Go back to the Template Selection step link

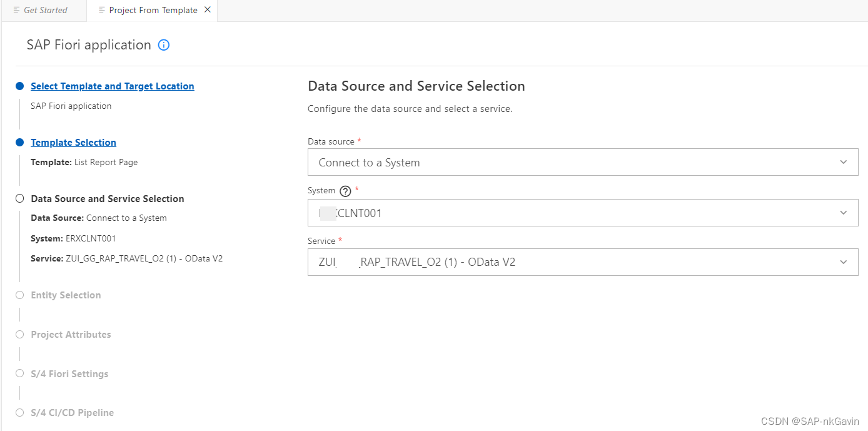pyautogui.click(x=74, y=143)
